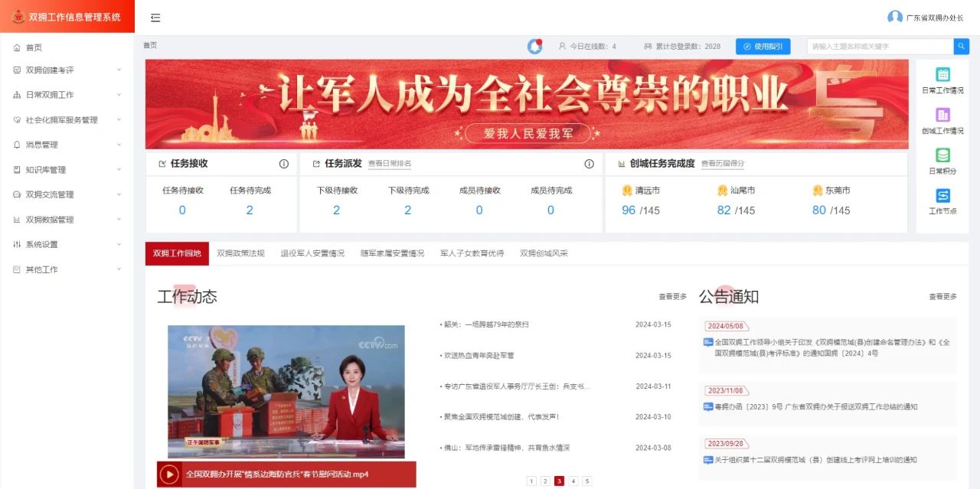The width and height of the screenshot is (980, 489).
Task: Click the blue search magnifier button
Action: [x=961, y=47]
